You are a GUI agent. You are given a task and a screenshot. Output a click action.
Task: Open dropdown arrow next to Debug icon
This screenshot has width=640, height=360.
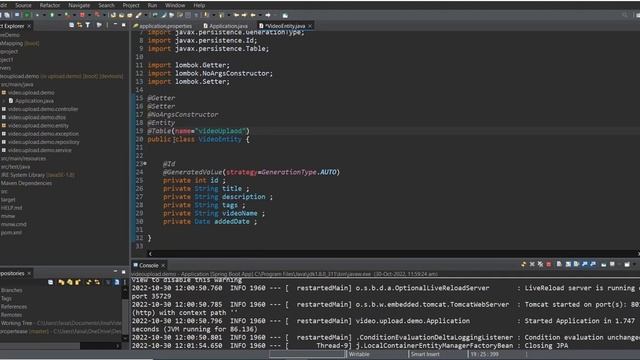pos(44,15)
